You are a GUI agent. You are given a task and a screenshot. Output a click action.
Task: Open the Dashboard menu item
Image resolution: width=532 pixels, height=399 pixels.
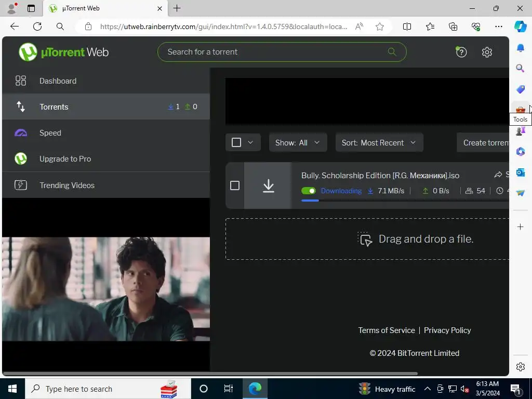106,81
